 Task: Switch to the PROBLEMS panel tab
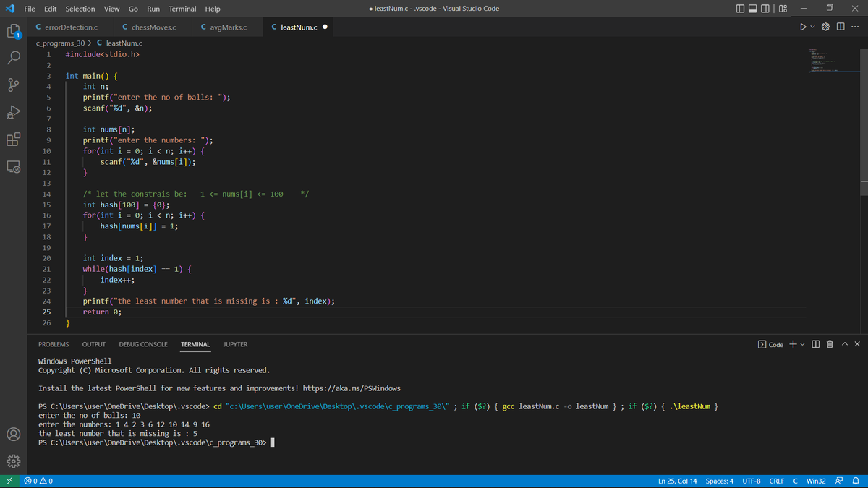[x=54, y=344]
